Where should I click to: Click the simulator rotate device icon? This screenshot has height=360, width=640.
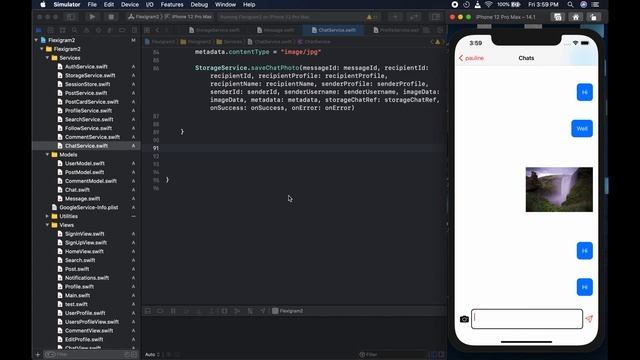pyautogui.click(x=593, y=17)
